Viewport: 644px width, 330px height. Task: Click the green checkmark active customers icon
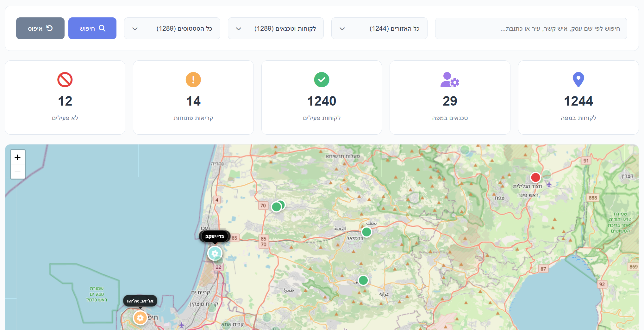322,80
